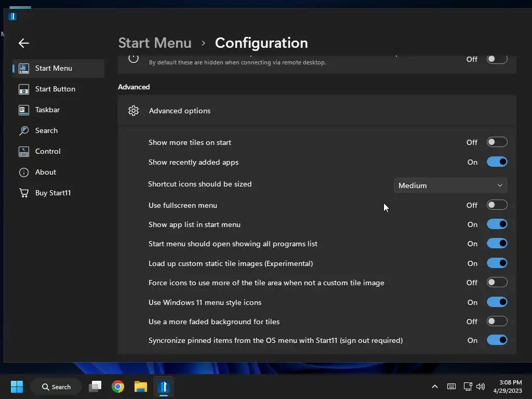
Task: Open File Explorer from the taskbar
Action: [140, 387]
